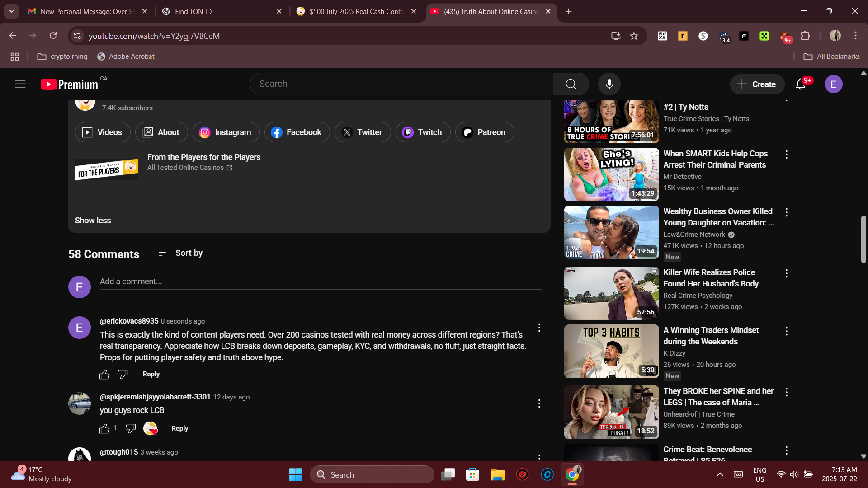
Task: View site information icon in address bar
Action: point(77,36)
